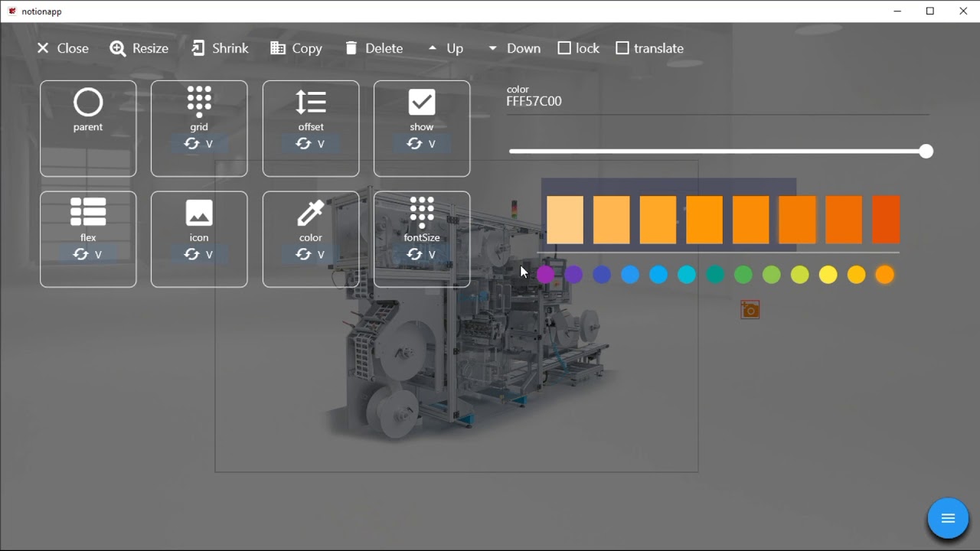The image size is (980, 551).
Task: Click the Close X icon in toolbar
Action: tap(43, 48)
